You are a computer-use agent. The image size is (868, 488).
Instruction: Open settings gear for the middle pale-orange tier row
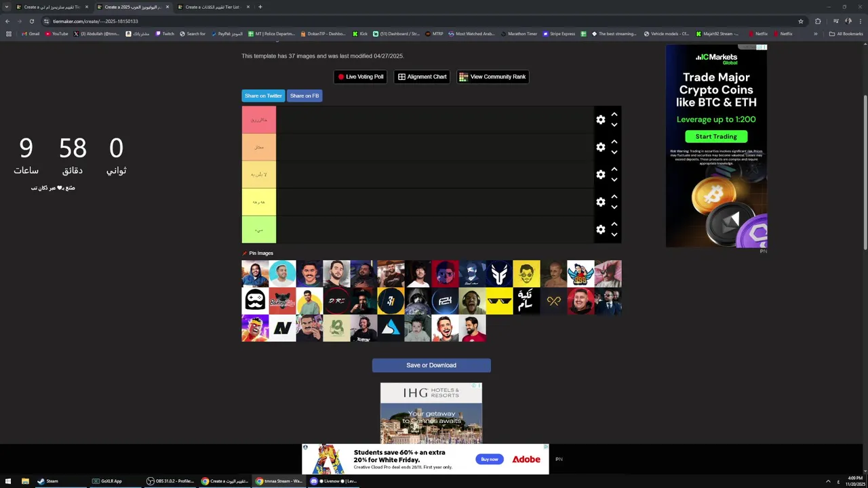(600, 175)
